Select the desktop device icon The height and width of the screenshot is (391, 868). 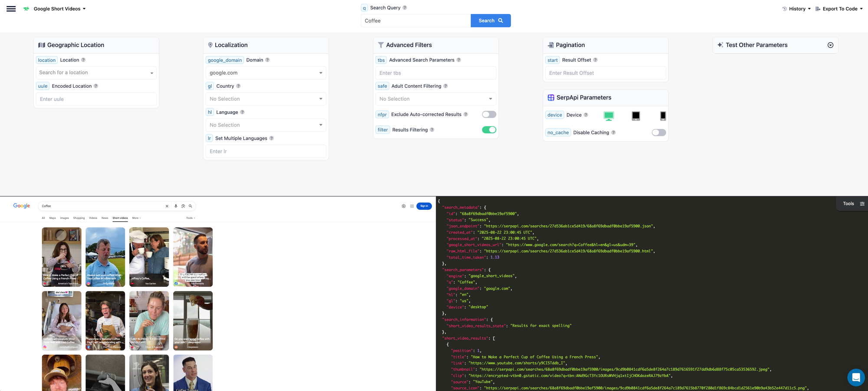tap(608, 116)
